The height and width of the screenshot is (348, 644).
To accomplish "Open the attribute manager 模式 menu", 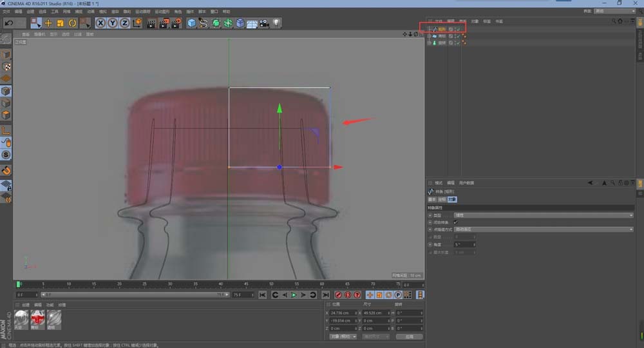I will (439, 183).
